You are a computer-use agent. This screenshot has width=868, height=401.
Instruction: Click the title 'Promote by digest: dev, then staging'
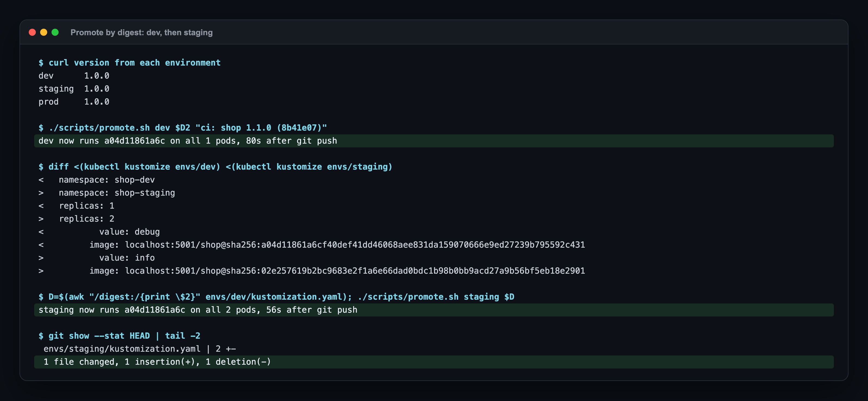point(142,32)
